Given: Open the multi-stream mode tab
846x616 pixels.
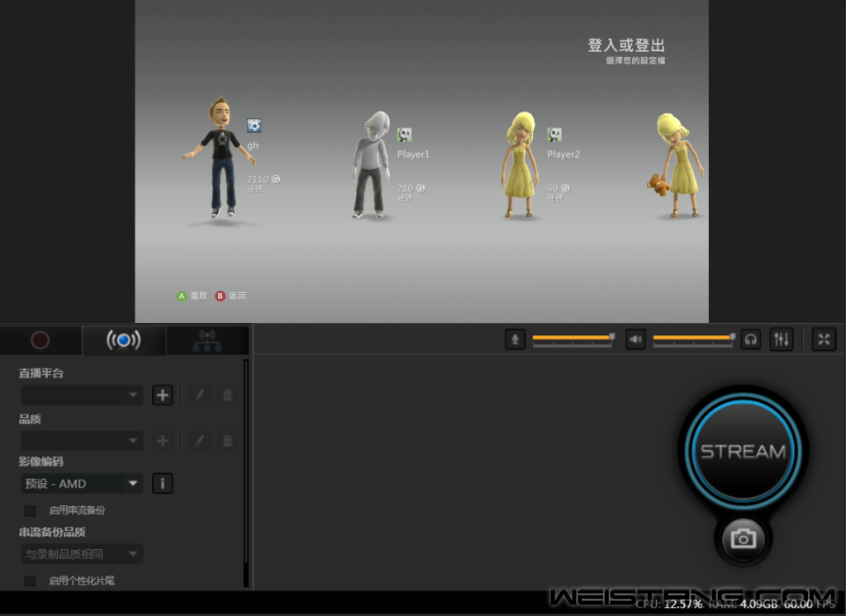Looking at the screenshot, I should (207, 340).
